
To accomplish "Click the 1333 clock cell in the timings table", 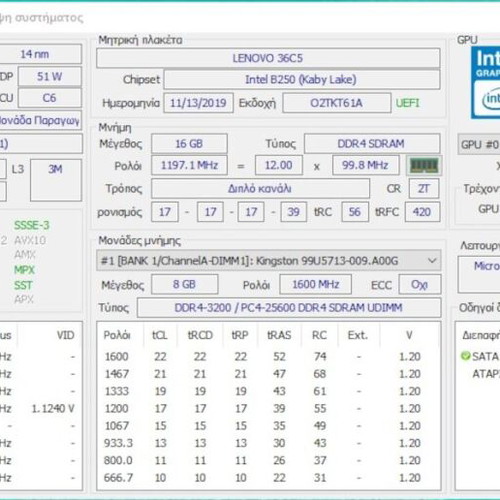I will (117, 391).
